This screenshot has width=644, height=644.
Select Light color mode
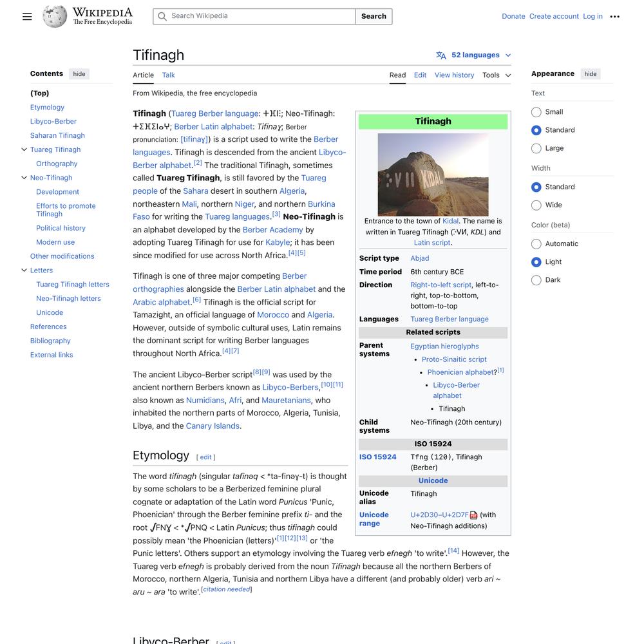(536, 262)
